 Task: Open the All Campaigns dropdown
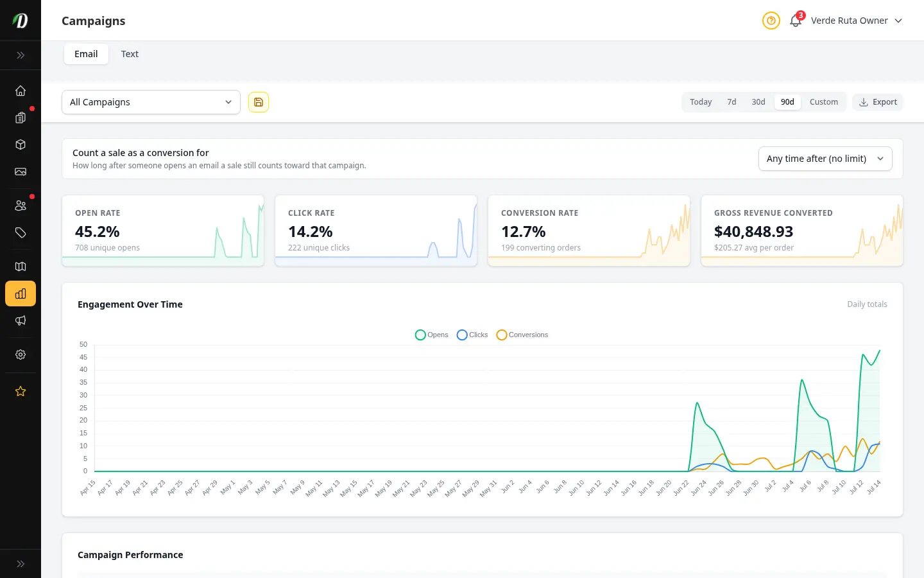click(x=151, y=102)
